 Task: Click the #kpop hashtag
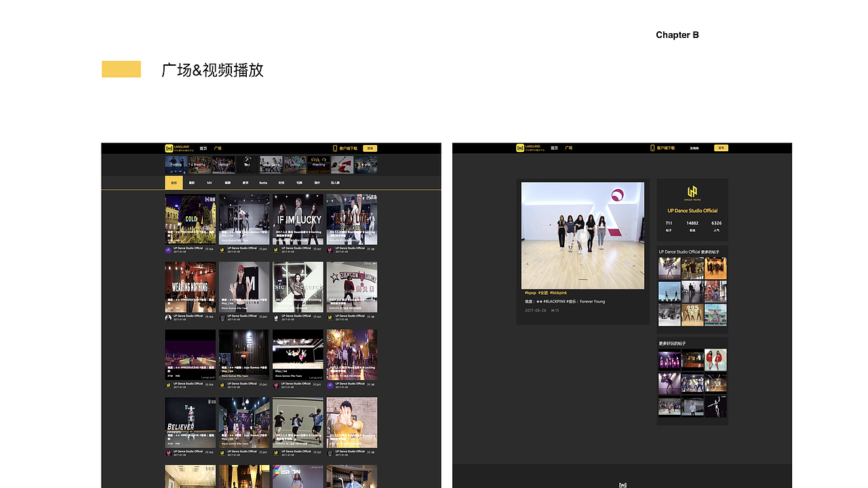pyautogui.click(x=530, y=293)
